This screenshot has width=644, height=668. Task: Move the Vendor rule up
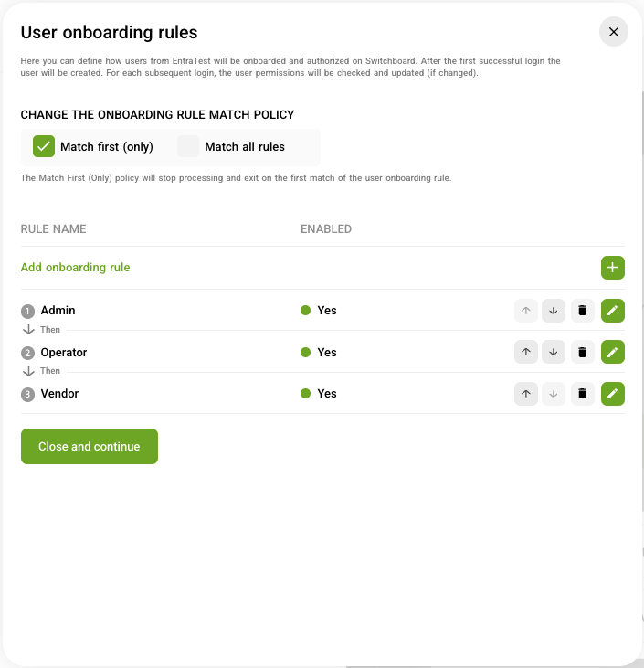[525, 394]
